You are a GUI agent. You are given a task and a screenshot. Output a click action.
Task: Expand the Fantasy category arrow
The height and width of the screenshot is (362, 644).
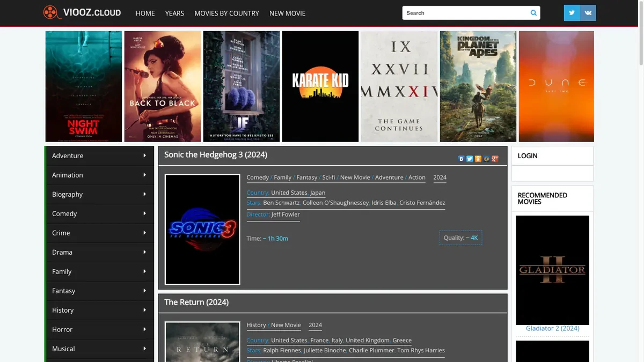pos(145,291)
